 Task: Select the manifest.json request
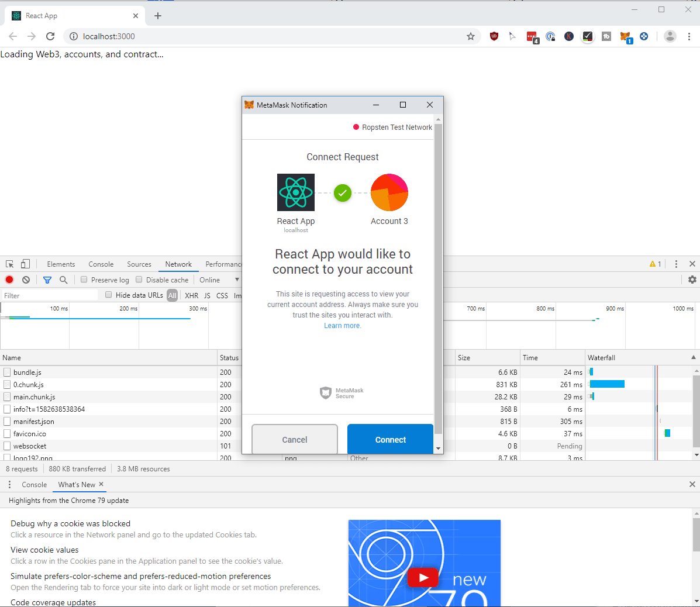33,421
